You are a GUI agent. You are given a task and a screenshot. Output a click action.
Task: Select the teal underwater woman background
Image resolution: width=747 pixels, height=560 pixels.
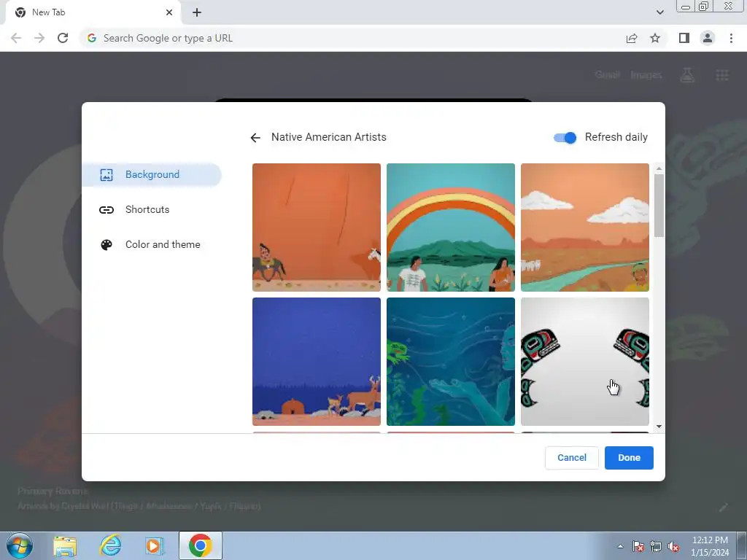pyautogui.click(x=451, y=362)
